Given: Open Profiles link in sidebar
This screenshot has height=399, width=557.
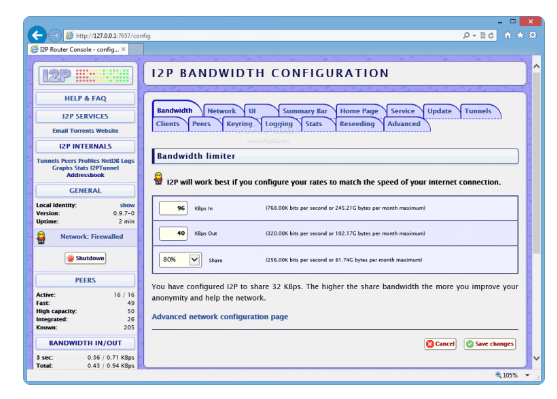Looking at the screenshot, I should click(x=89, y=161).
